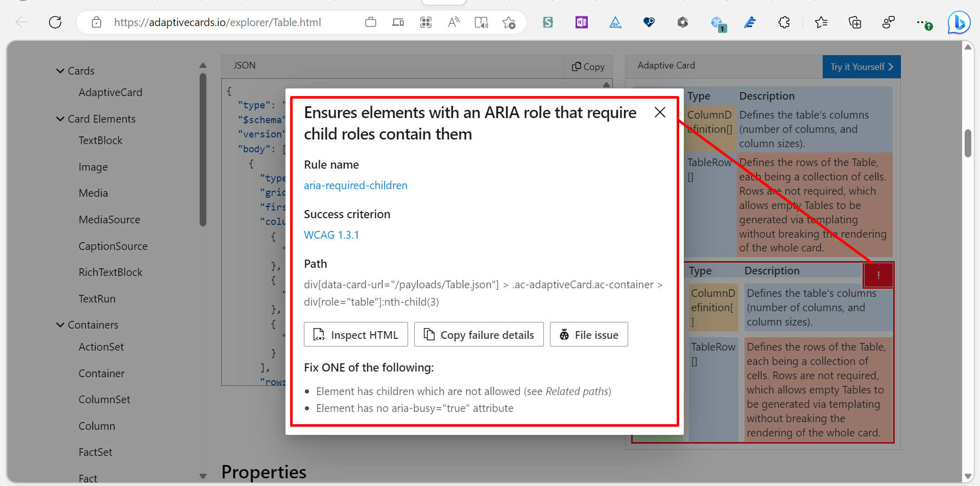Screen dimensions: 980x486
Task: Open the Snagit extension icon
Action: pyautogui.click(x=547, y=22)
